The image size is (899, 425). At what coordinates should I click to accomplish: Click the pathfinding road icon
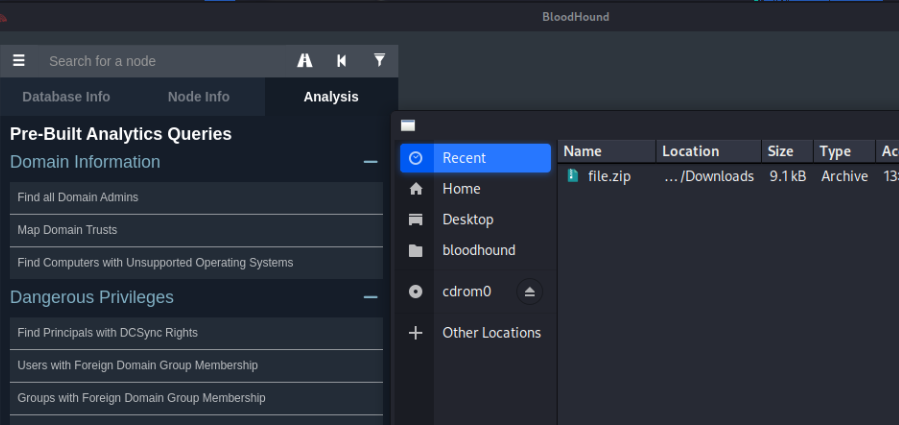click(305, 61)
